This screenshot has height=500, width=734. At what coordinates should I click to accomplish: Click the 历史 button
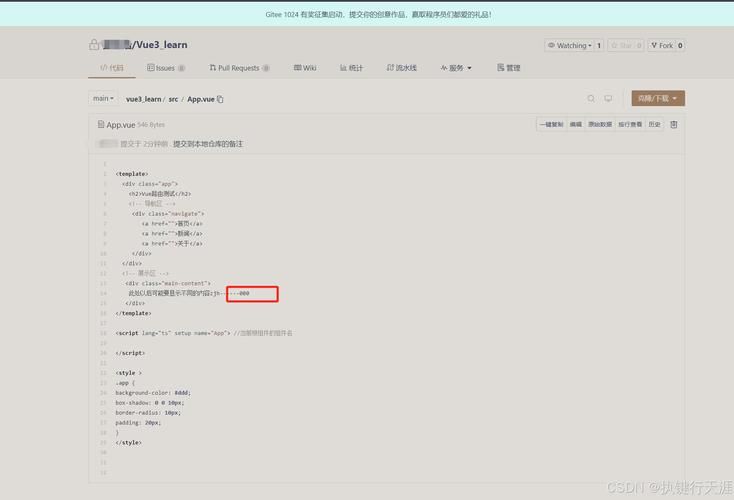[654, 125]
